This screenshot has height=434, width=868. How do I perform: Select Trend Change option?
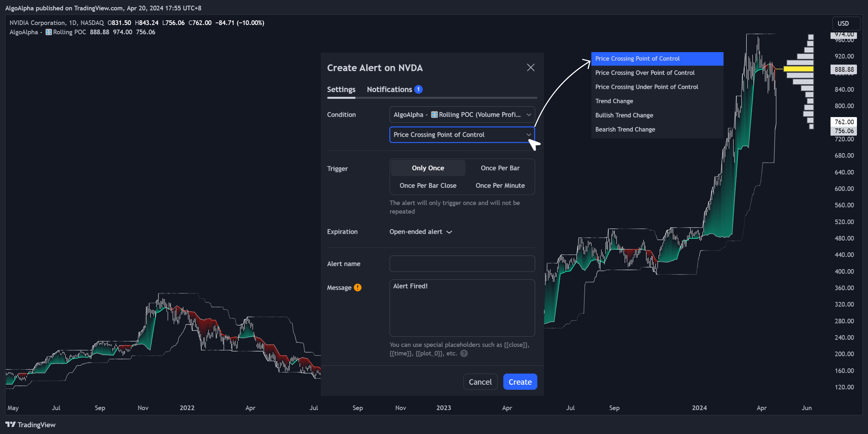pyautogui.click(x=657, y=101)
